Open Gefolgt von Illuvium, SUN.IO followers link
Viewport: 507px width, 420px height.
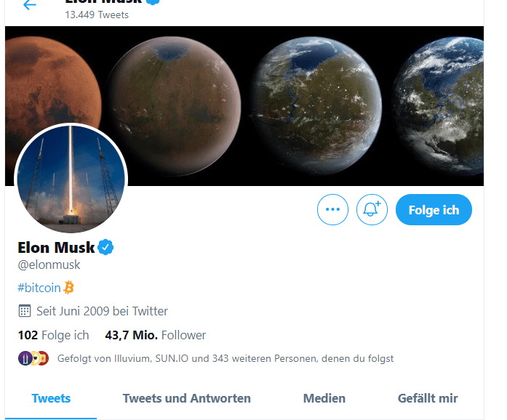coord(225,358)
